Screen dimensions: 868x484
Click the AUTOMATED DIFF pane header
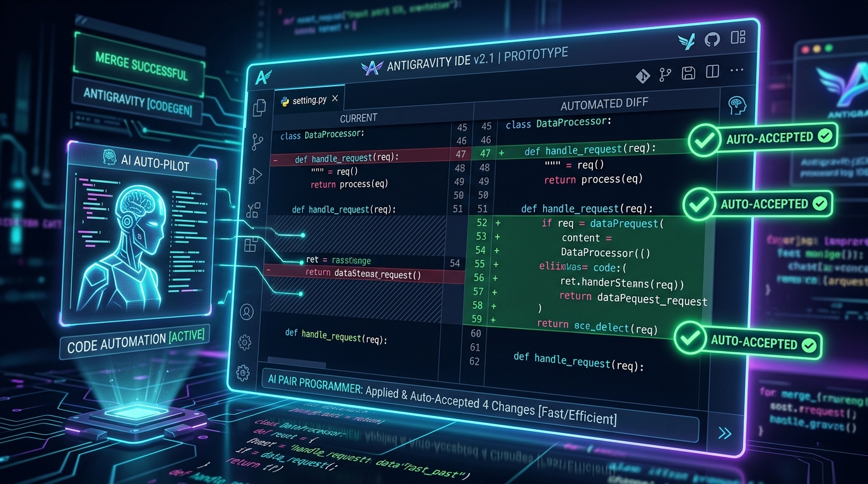[x=604, y=104]
